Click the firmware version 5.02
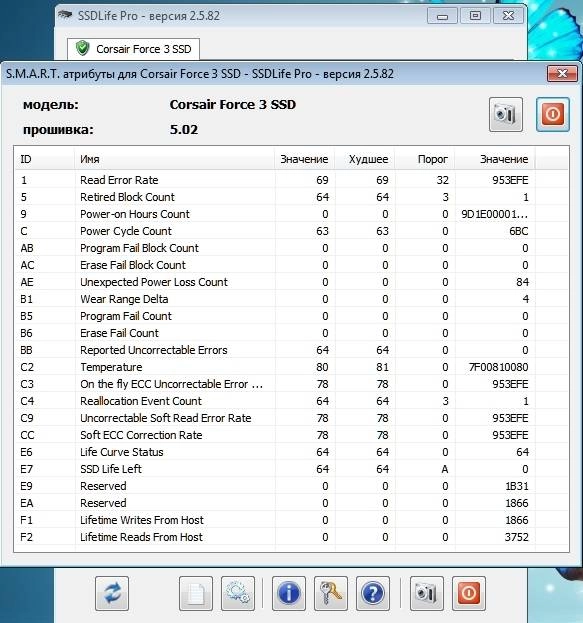 click(184, 130)
